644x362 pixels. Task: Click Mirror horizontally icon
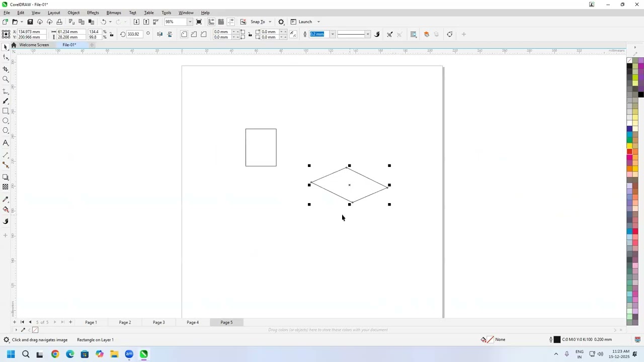pyautogui.click(x=159, y=34)
